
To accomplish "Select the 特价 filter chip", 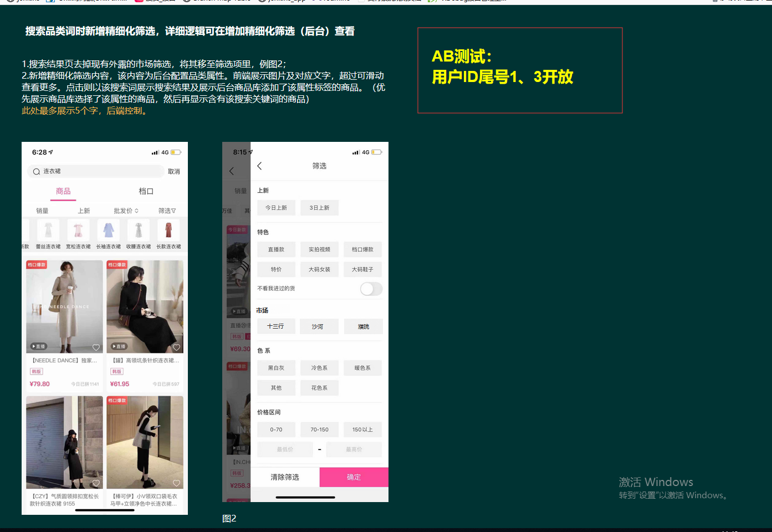I will click(276, 270).
